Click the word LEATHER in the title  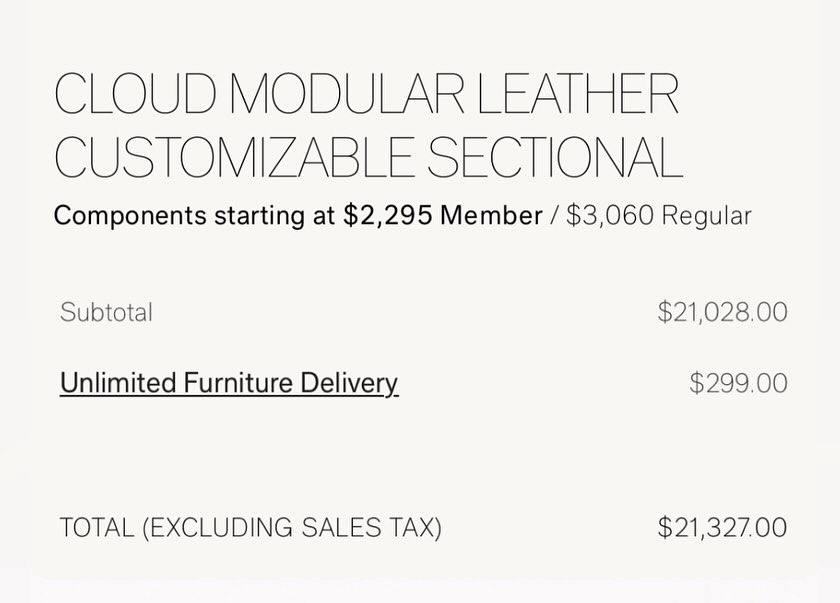point(578,94)
